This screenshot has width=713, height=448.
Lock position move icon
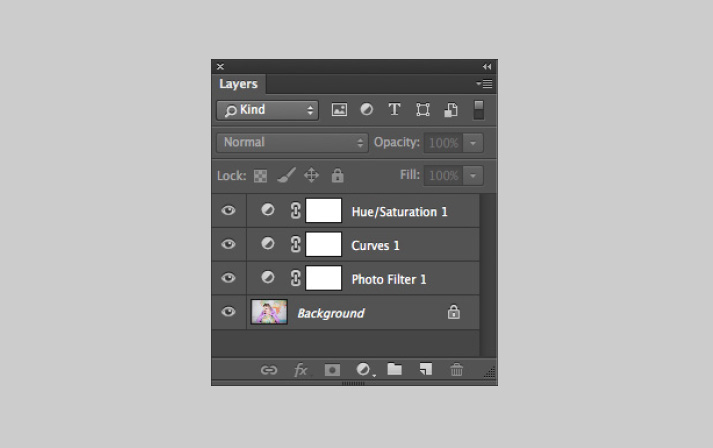311,175
